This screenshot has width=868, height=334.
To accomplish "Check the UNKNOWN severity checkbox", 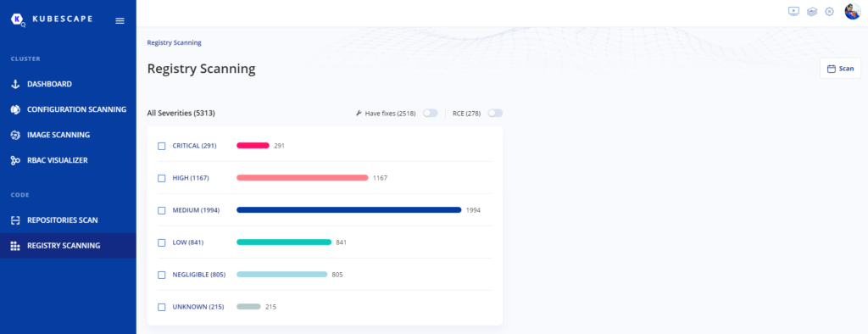I will [162, 307].
